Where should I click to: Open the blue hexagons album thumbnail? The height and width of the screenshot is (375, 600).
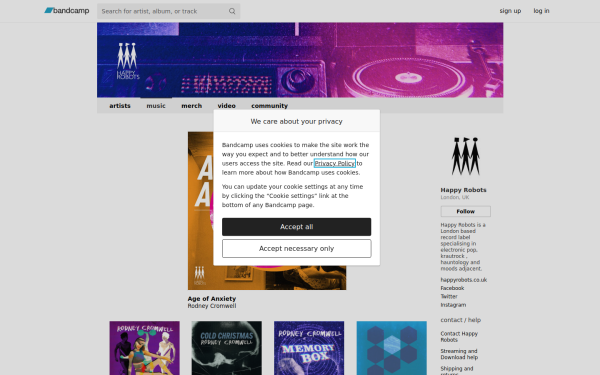click(391, 348)
